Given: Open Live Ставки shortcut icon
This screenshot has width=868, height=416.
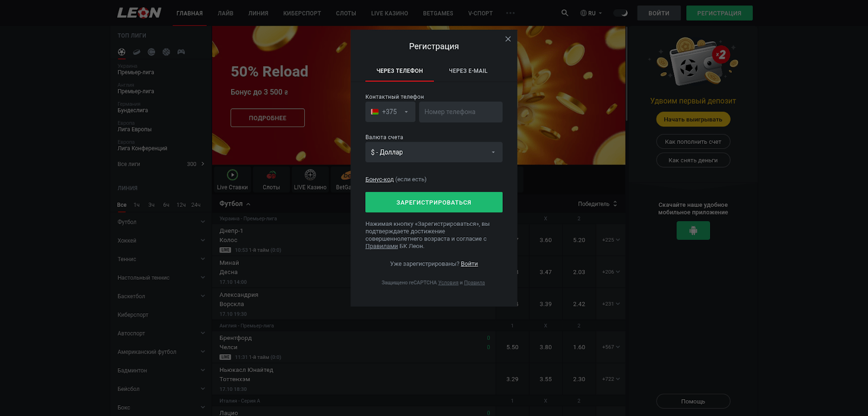Looking at the screenshot, I should [x=232, y=179].
